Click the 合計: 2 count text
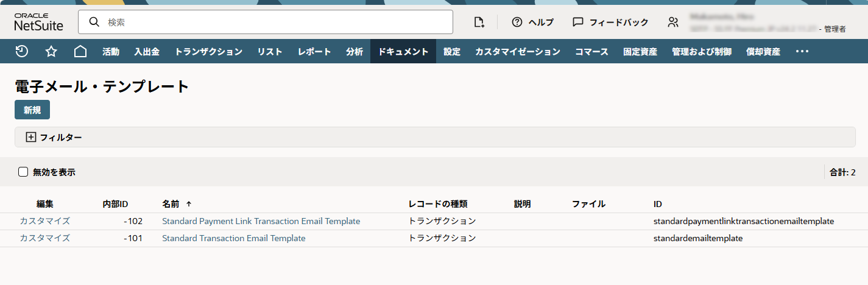This screenshot has height=285, width=868. point(842,172)
